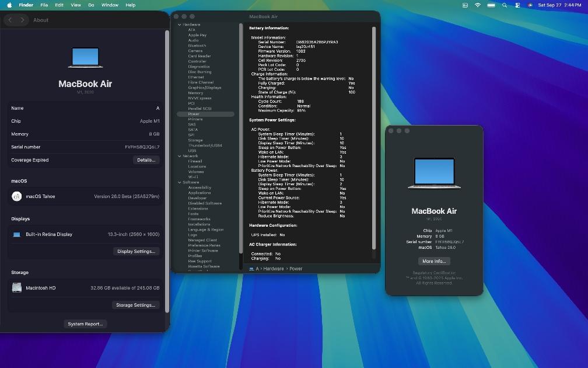Viewport: 588px width, 368px height.
Task: Click the System Report... button
Action: tap(85, 324)
